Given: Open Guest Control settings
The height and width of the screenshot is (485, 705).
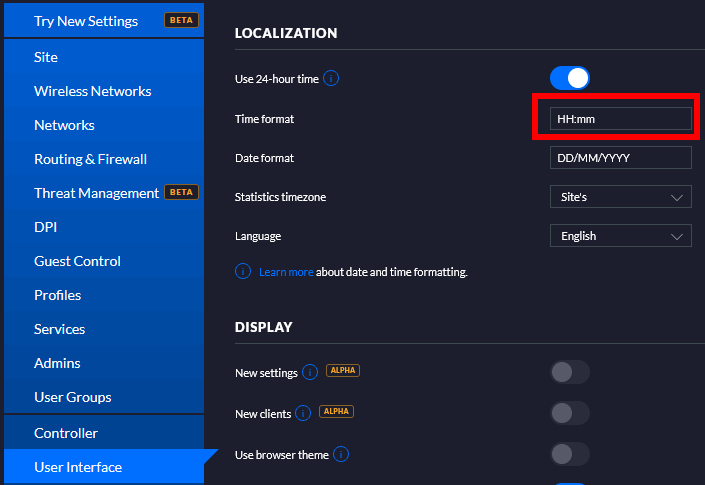Looking at the screenshot, I should (x=77, y=261).
